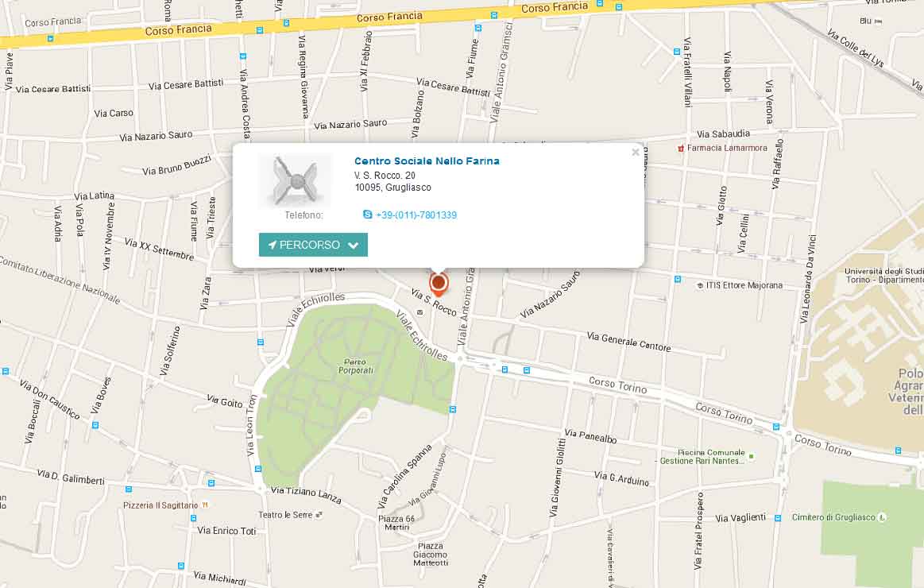Click the Pizzeria Il Sagittario restaurant icon
Viewport: 924px width, 588px height.
pyautogui.click(x=204, y=505)
